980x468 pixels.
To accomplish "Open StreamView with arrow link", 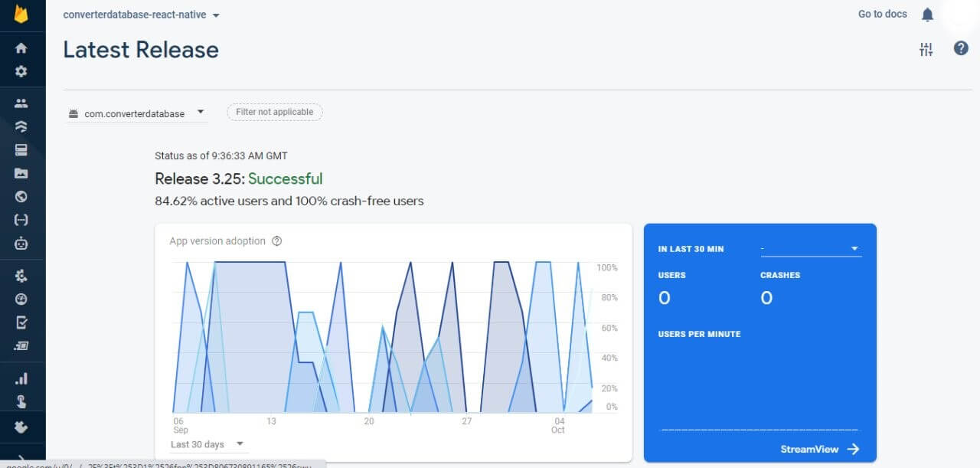I will tap(819, 449).
